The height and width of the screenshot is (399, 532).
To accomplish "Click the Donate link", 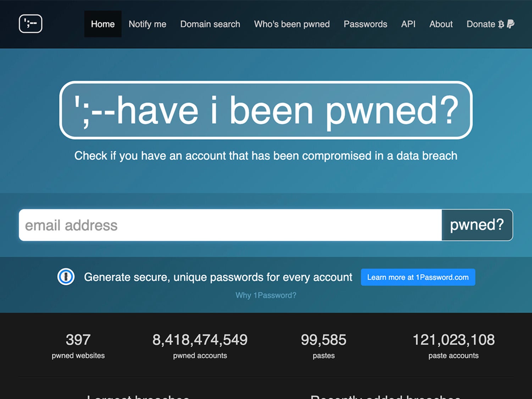I will click(481, 24).
